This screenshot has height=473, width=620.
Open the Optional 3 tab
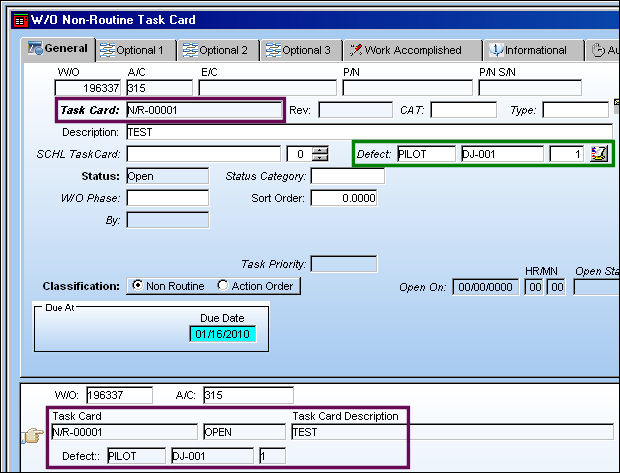pyautogui.click(x=301, y=51)
